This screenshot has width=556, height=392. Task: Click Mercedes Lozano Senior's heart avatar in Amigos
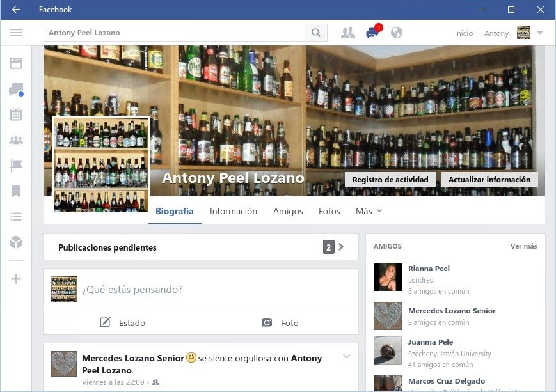388,315
